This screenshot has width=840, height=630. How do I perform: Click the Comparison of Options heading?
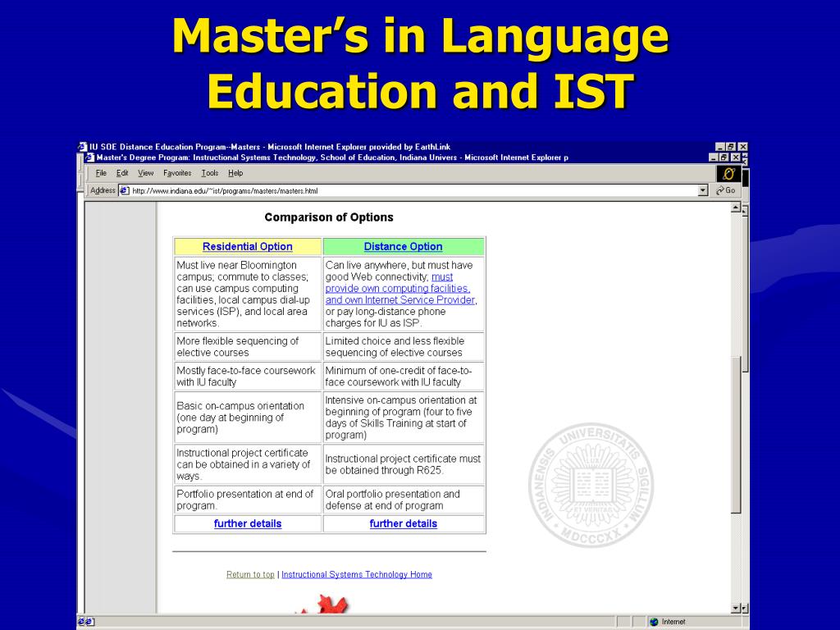[x=329, y=217]
